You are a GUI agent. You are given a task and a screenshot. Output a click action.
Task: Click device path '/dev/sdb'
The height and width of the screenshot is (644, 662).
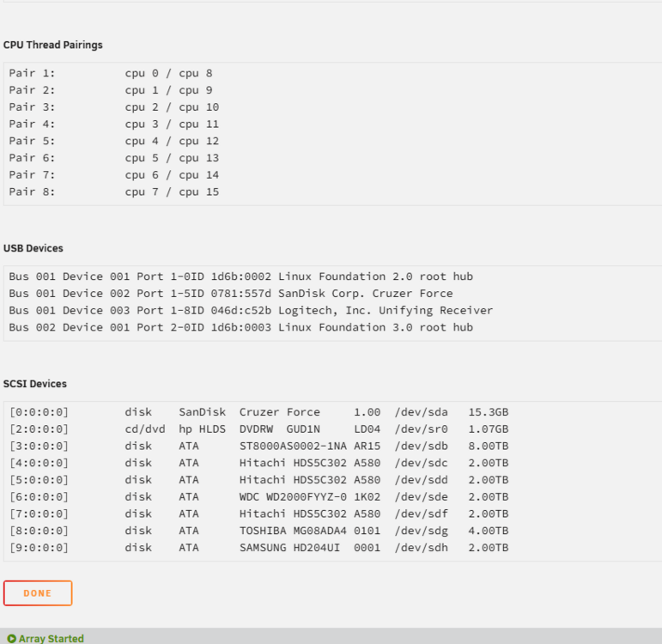tap(422, 446)
